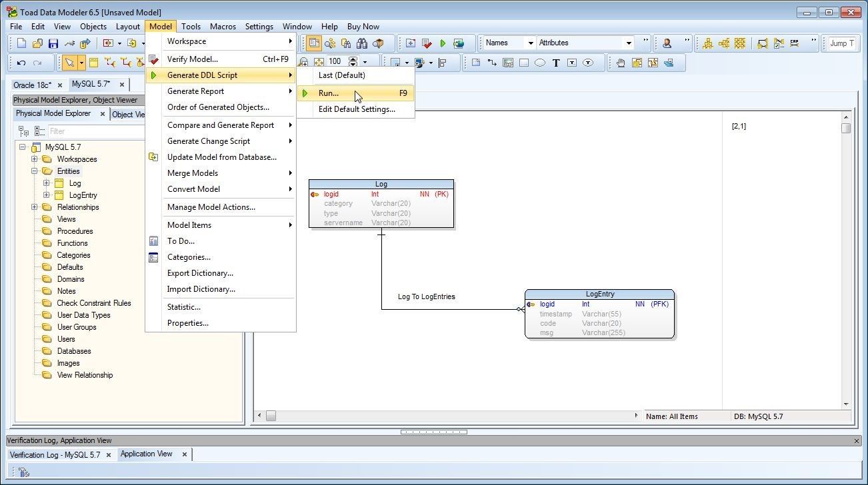Click the Undo arrow icon
868x485 pixels.
(21, 63)
